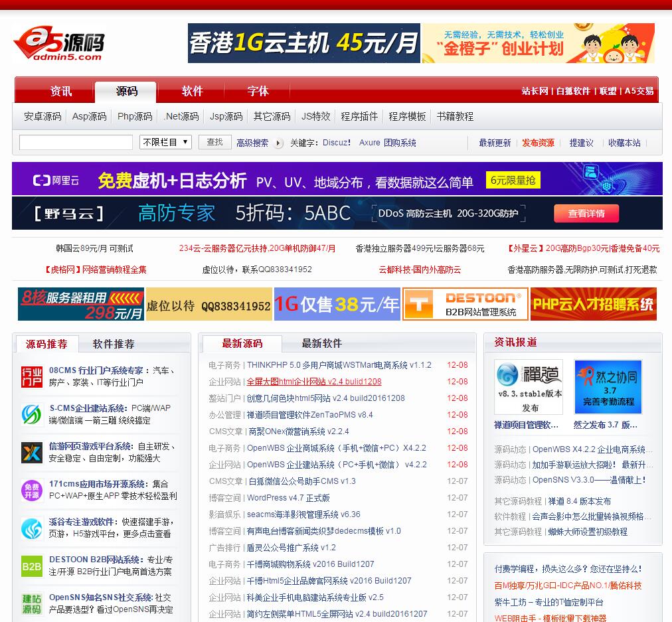Click the 金橙子 创业计划 banner
The height and width of the screenshot is (622, 672).
point(539,43)
